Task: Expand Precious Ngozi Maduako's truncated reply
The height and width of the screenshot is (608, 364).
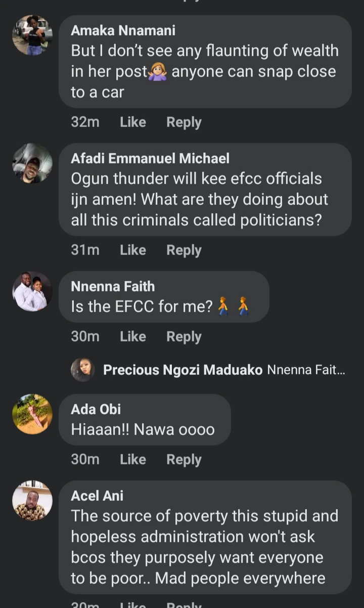Action: tap(306, 370)
